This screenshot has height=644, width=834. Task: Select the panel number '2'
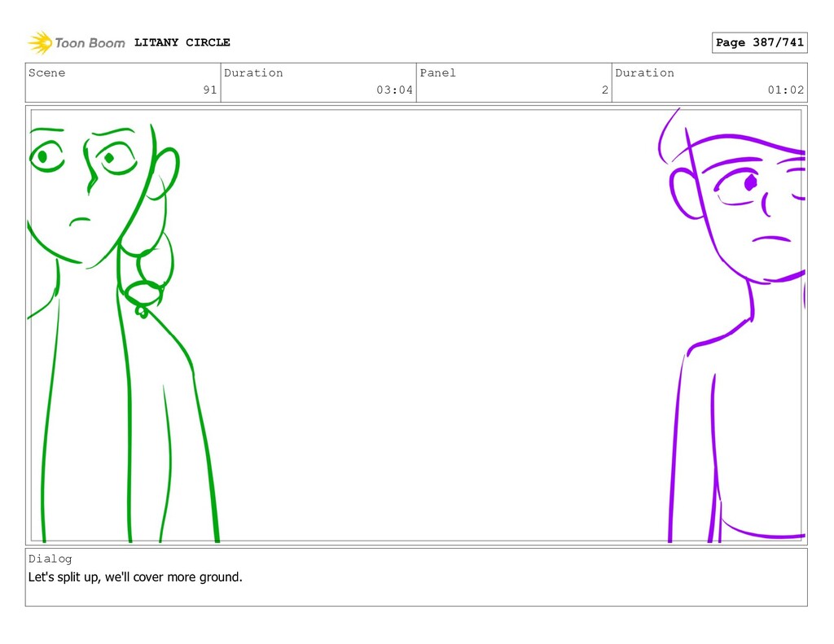pos(605,90)
